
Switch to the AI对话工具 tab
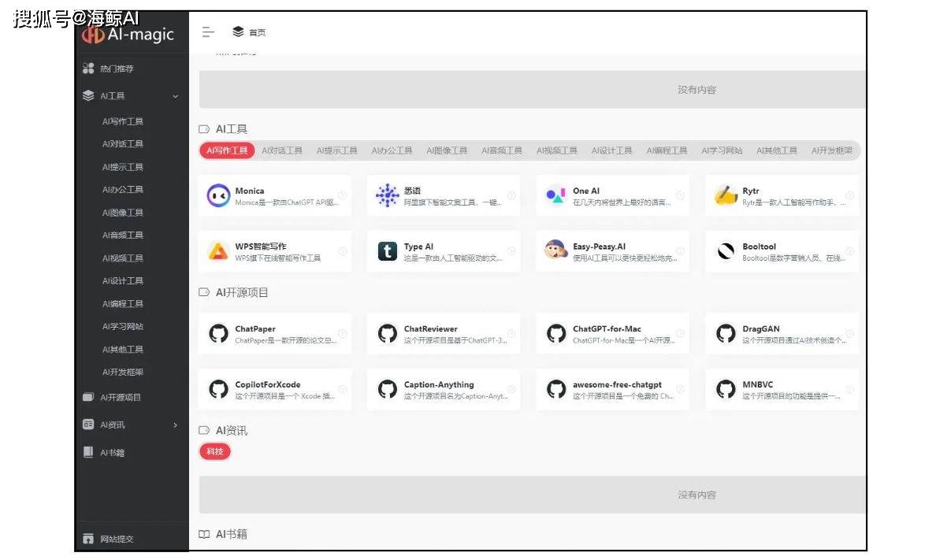click(x=282, y=150)
